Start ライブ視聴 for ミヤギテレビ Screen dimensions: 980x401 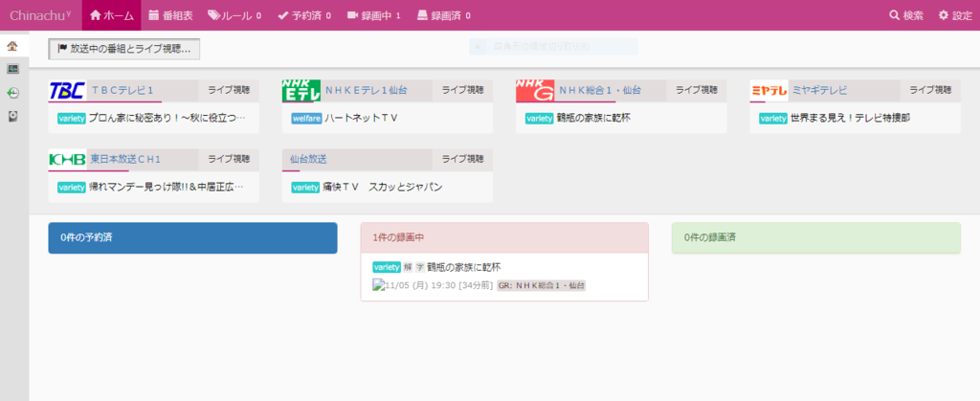click(930, 91)
